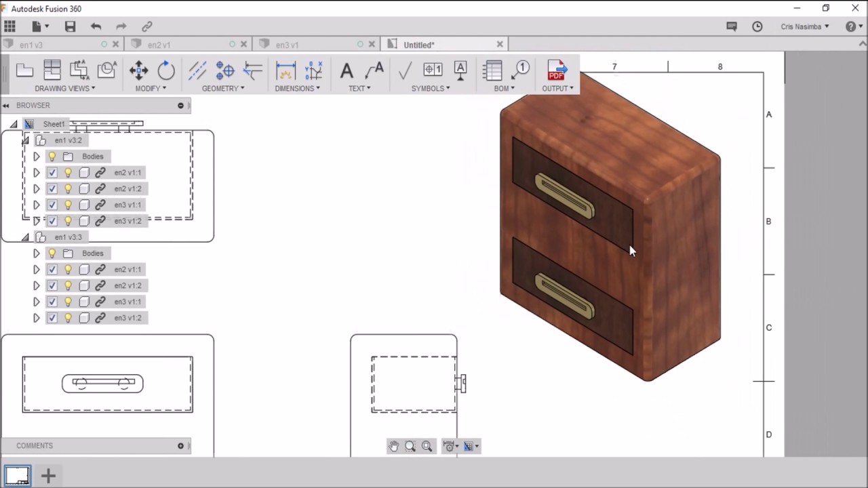Image resolution: width=868 pixels, height=488 pixels.
Task: Uncheck en2 v1:2 checkbox under en1 v3:2
Action: (x=52, y=188)
